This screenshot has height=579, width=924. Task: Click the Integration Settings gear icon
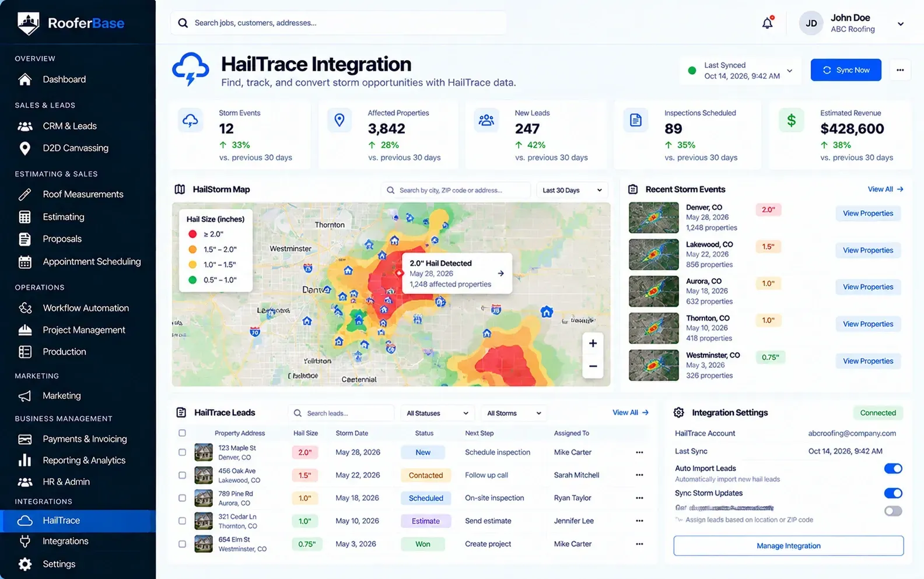[678, 413]
